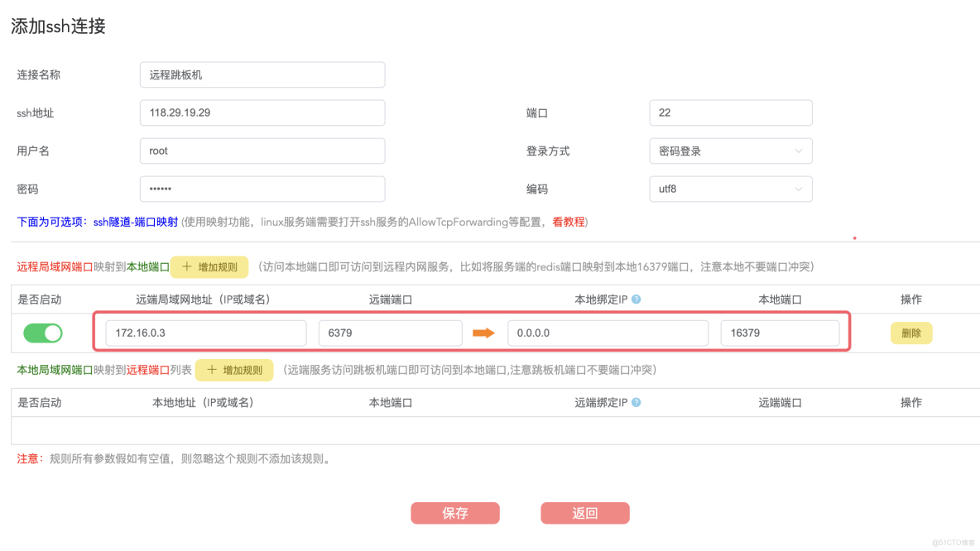Screen dimensions: 980x551
Task: Click the 返回 button
Action: (x=584, y=513)
